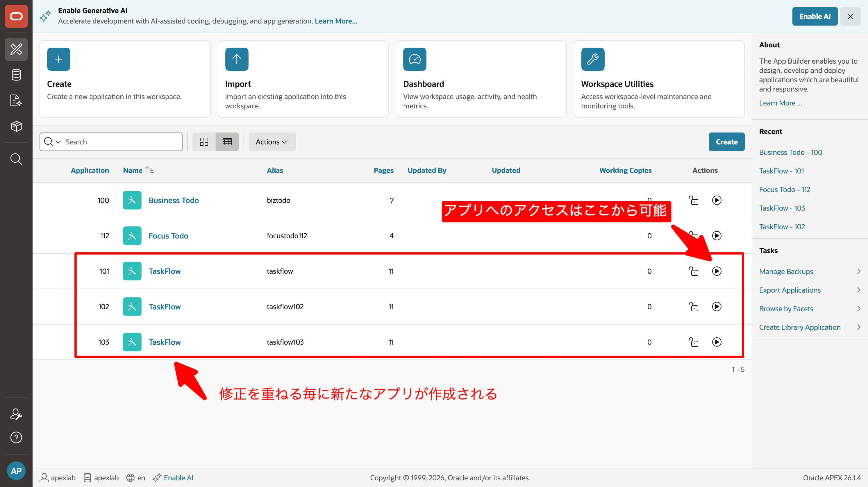Click the Focus Todo app icon
Viewport: 868px width, 487px height.
[132, 236]
